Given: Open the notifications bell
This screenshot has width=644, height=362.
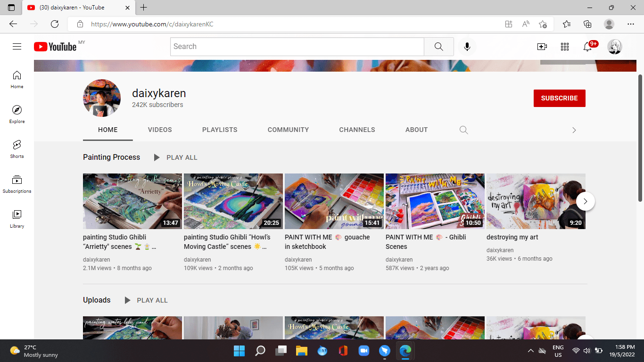Looking at the screenshot, I should click(587, 47).
